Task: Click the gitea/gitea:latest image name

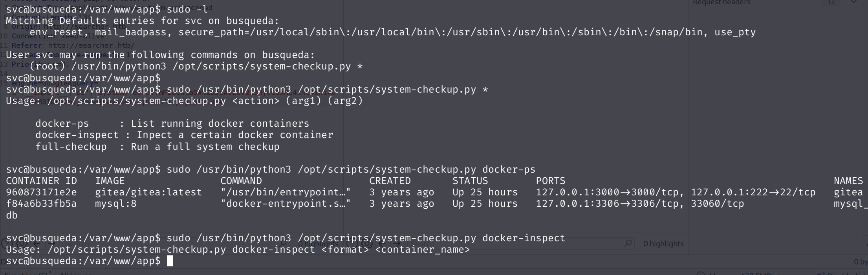Action: coord(148,192)
